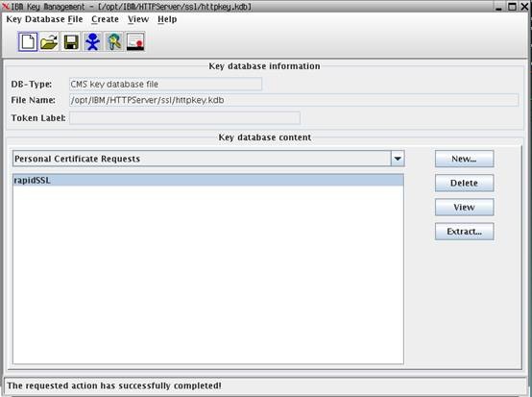Click the Delete button

[x=464, y=183]
